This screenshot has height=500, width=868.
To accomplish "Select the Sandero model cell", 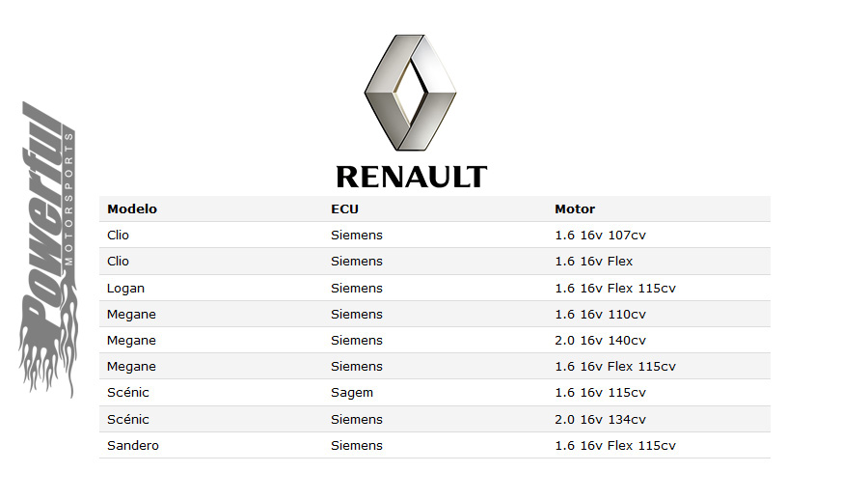I will click(133, 446).
